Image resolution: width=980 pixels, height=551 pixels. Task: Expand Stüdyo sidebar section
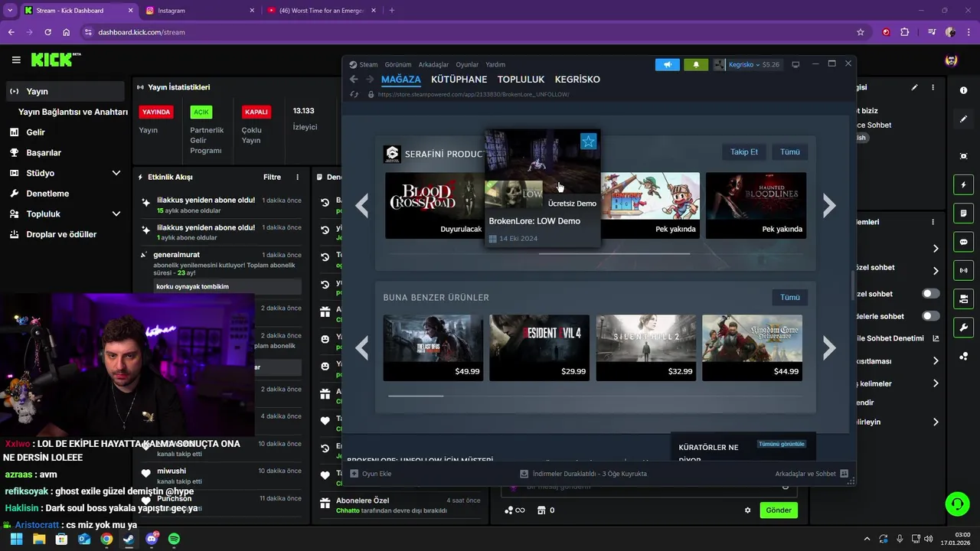pos(116,173)
